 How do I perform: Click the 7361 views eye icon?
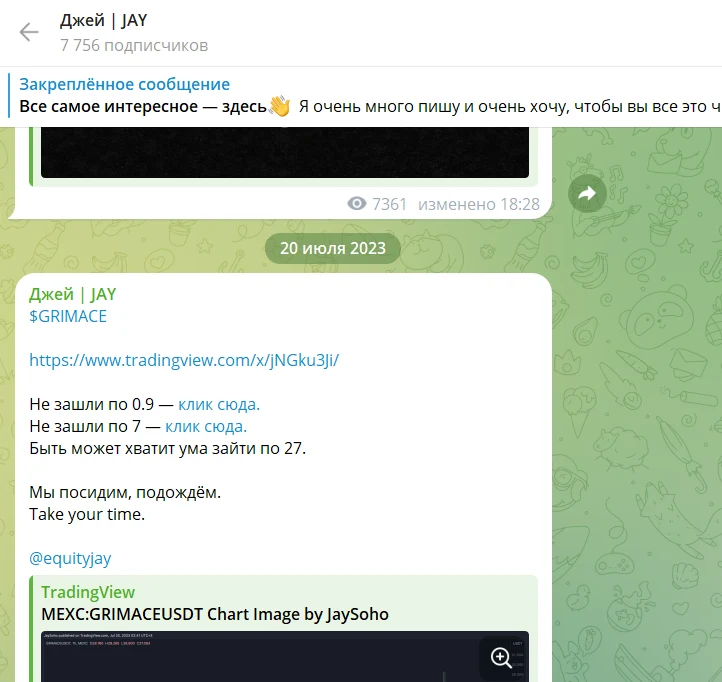tap(357, 204)
